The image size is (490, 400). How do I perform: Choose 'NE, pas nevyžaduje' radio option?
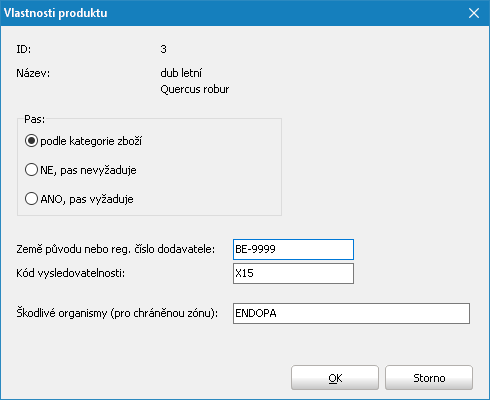point(31,170)
